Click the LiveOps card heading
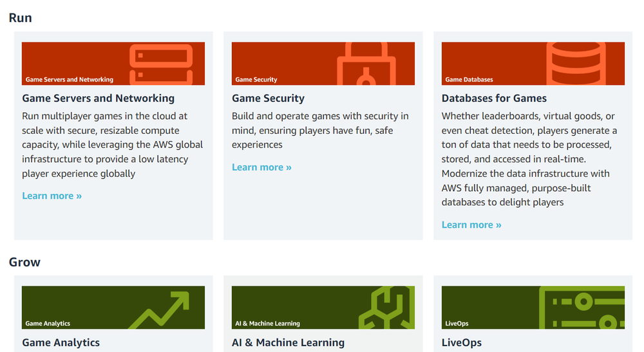 462,342
